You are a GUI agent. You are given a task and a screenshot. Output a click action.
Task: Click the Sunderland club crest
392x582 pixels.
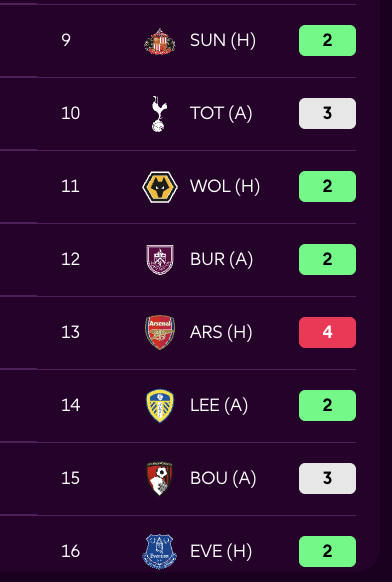(x=160, y=40)
